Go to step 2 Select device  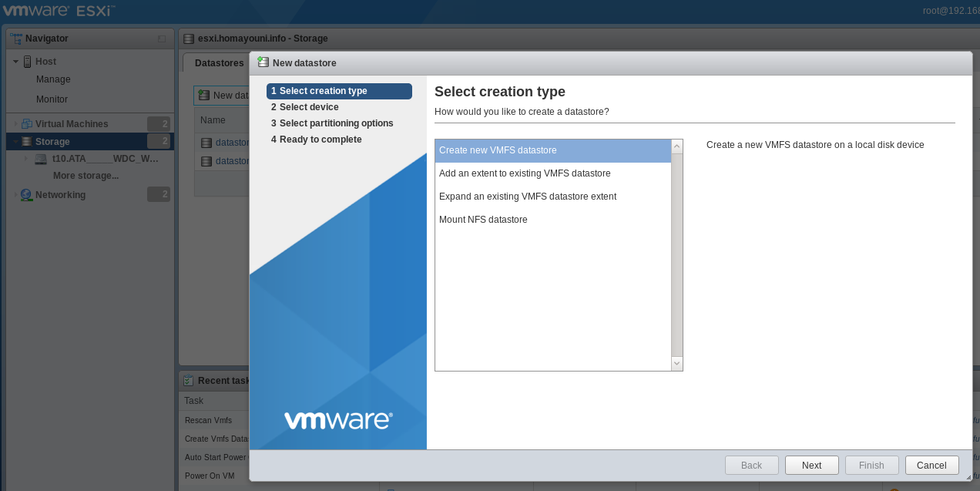tap(305, 107)
